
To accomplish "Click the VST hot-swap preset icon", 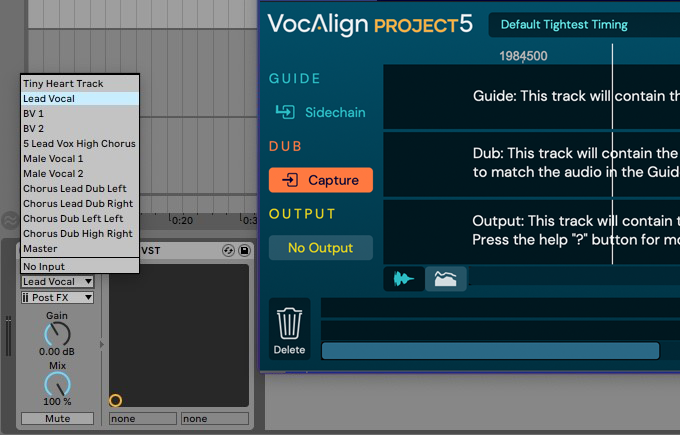I will (228, 250).
